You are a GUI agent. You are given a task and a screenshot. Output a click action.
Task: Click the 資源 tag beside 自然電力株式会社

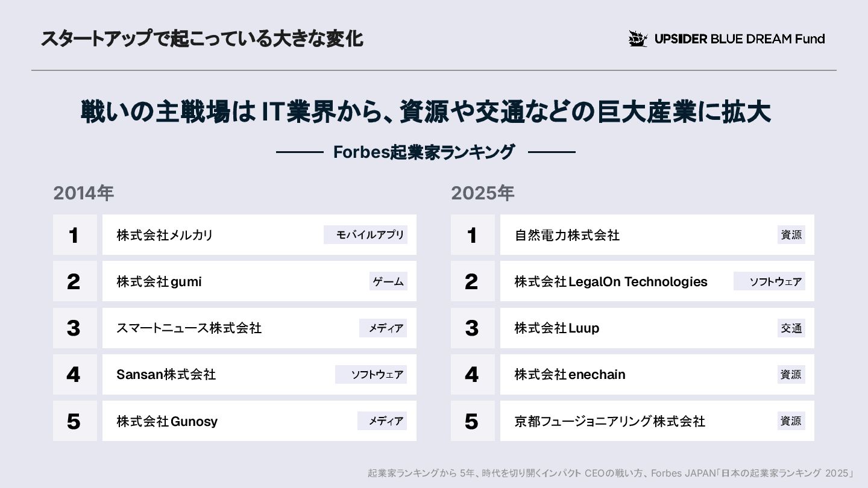click(791, 235)
